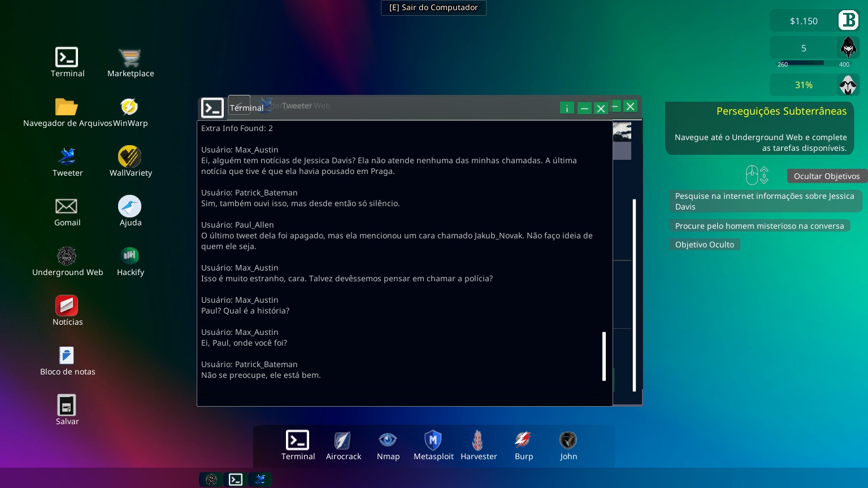Open Navegador de Arquivos folder icon
868x488 pixels.
[67, 107]
